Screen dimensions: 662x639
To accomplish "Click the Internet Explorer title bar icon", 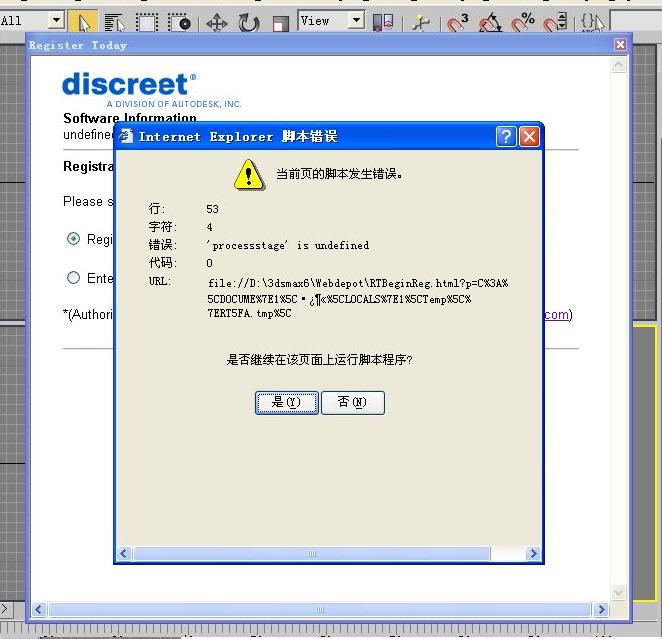I will (125, 136).
